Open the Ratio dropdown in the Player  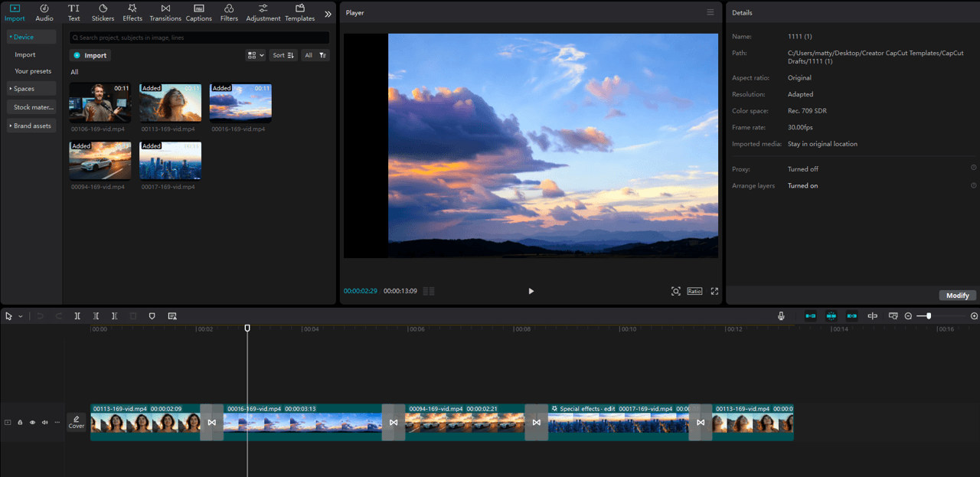pos(694,291)
